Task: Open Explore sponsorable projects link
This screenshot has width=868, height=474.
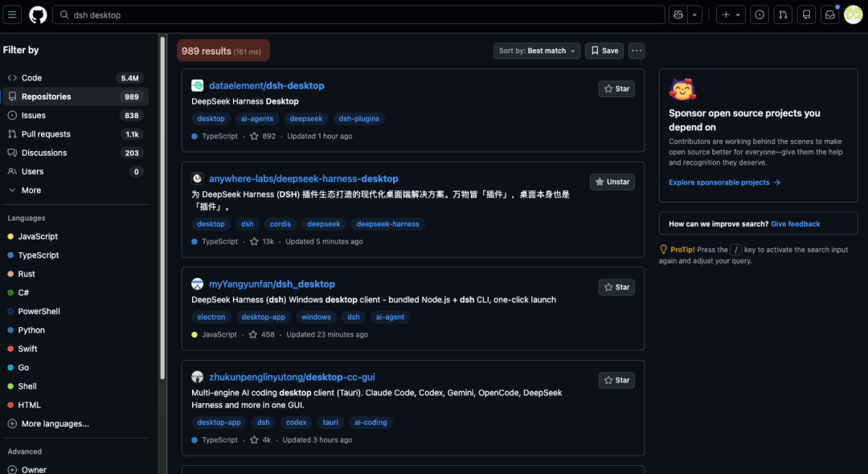Action: [725, 182]
